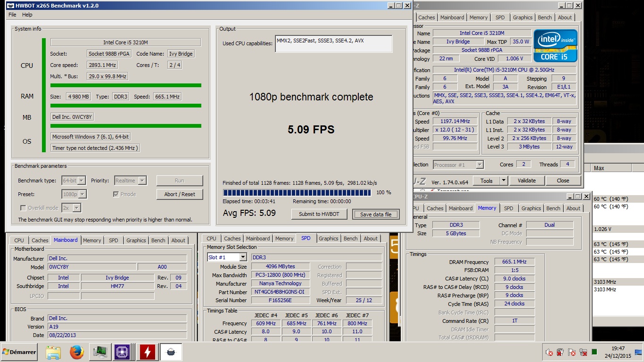
Task: Launch Firefox from the taskbar
Action: pos(76,352)
